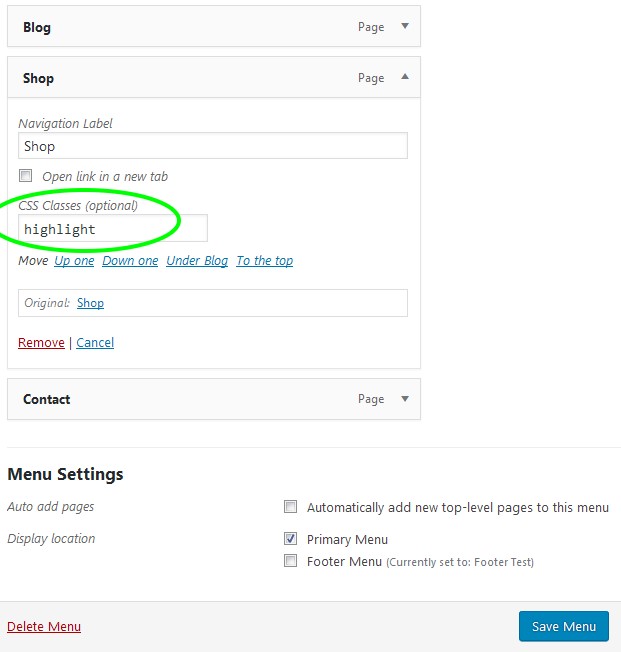Click the Save Menu button

(x=564, y=626)
